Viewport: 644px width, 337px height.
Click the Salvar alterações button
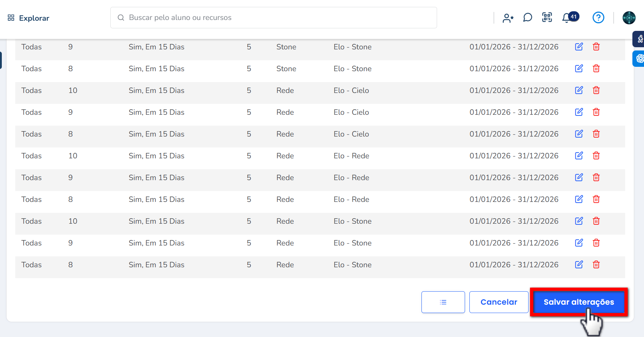click(579, 302)
